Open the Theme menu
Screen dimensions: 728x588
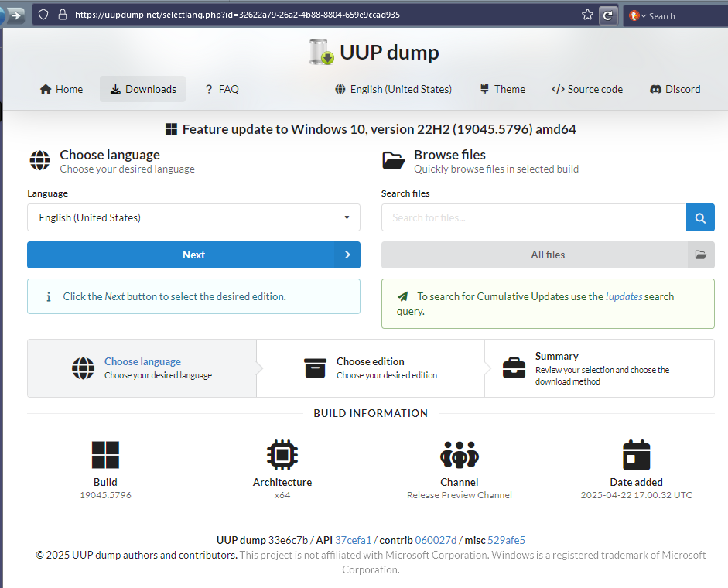pyautogui.click(x=502, y=89)
